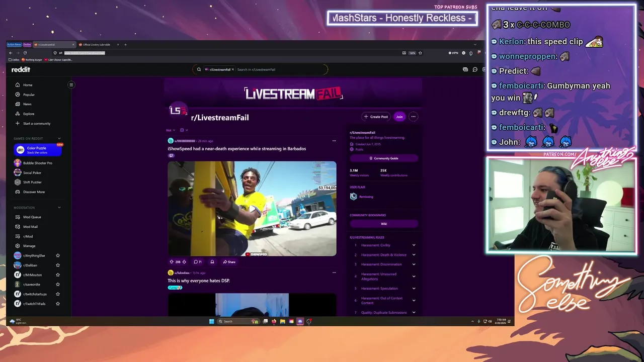The width and height of the screenshot is (644, 362).
Task: Downvote the iShowSpeed post
Action: tap(184, 262)
